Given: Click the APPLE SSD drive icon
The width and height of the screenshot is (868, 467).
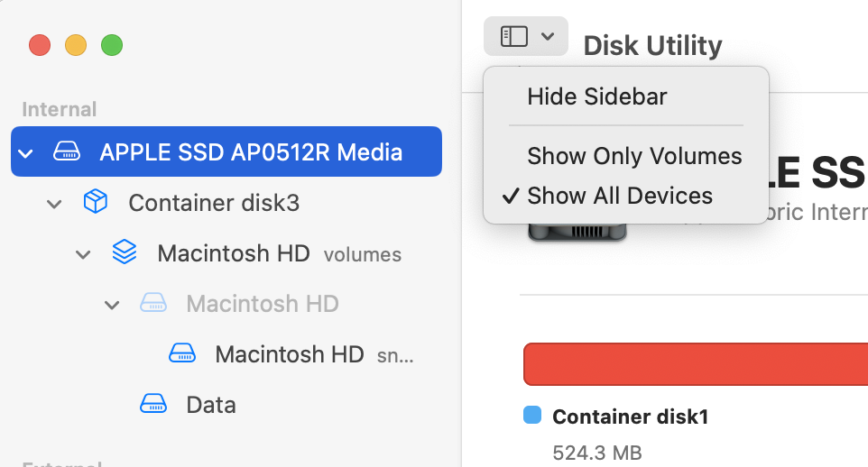Looking at the screenshot, I should click(67, 151).
